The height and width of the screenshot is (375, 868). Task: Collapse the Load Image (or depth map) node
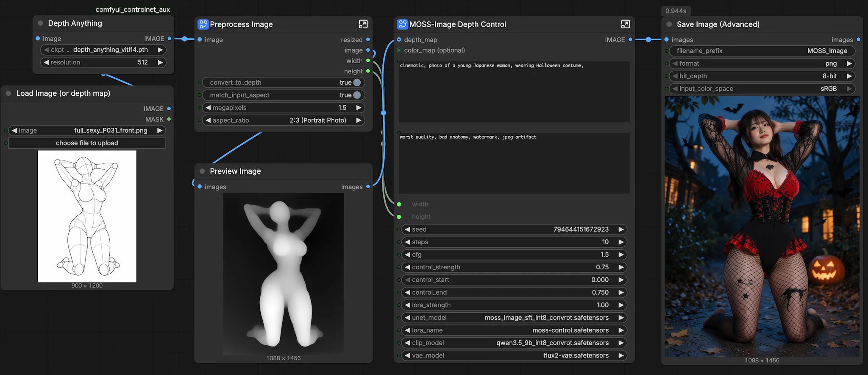[x=8, y=93]
